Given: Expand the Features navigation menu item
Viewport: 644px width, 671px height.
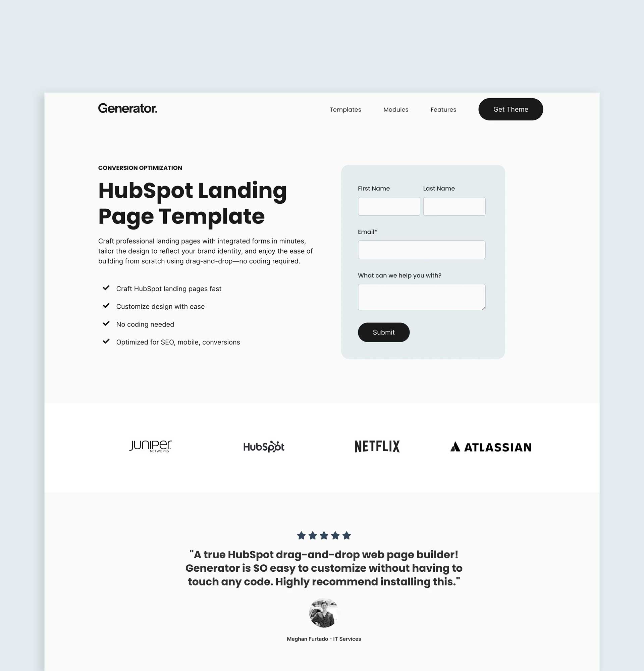Looking at the screenshot, I should pyautogui.click(x=443, y=109).
